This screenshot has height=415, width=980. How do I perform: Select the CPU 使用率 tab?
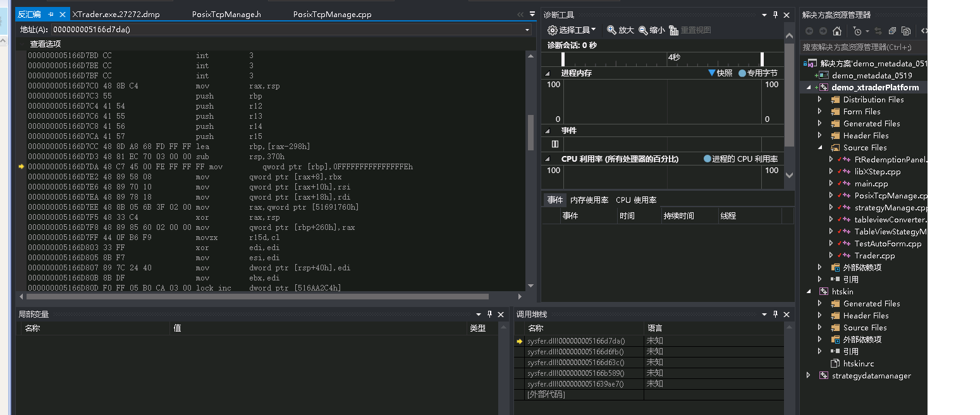(636, 200)
